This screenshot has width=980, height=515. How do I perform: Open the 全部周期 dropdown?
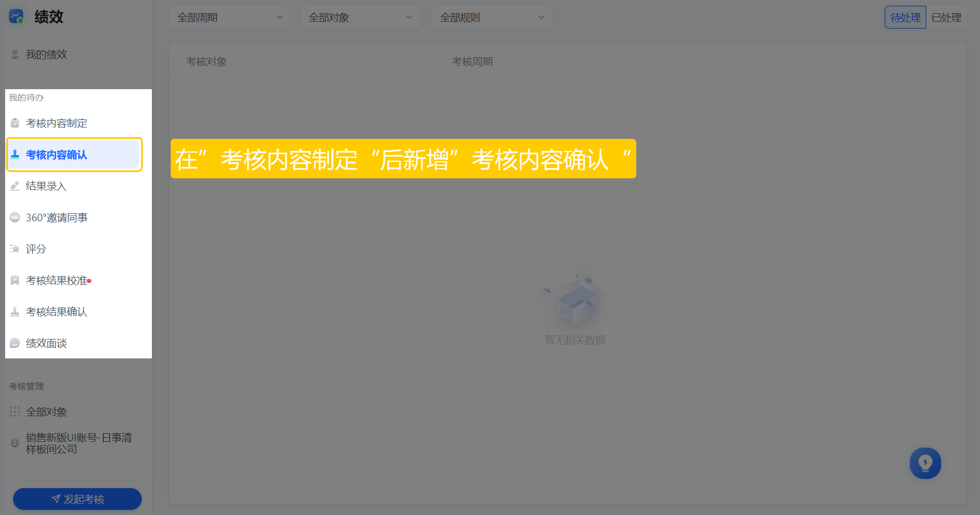(x=229, y=17)
